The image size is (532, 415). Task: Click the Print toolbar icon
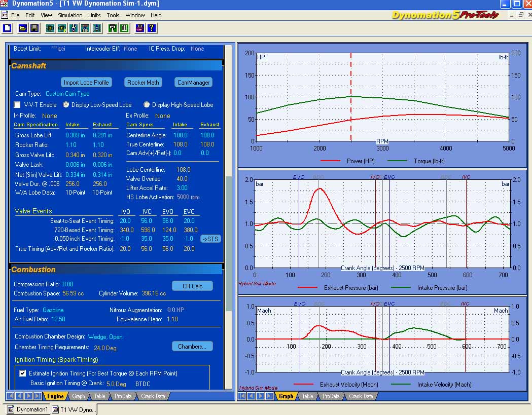pos(140,28)
